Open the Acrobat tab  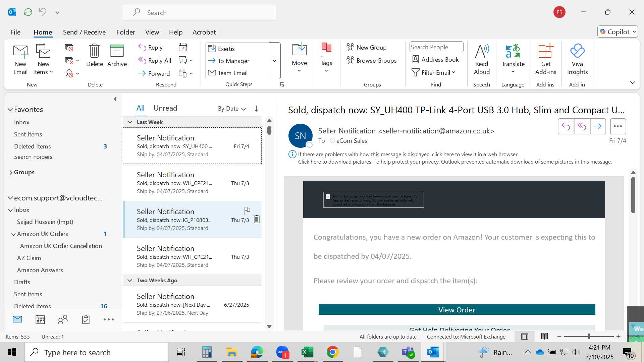pos(204,32)
